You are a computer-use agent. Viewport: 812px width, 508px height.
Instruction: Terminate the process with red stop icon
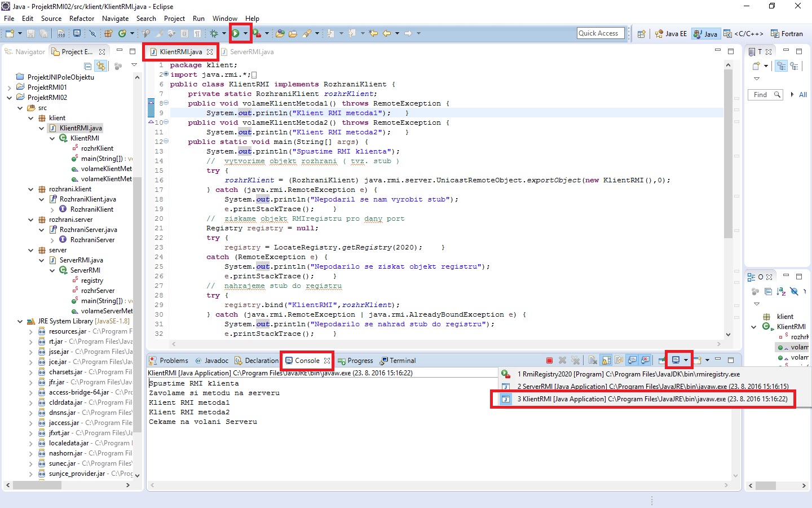pos(549,361)
